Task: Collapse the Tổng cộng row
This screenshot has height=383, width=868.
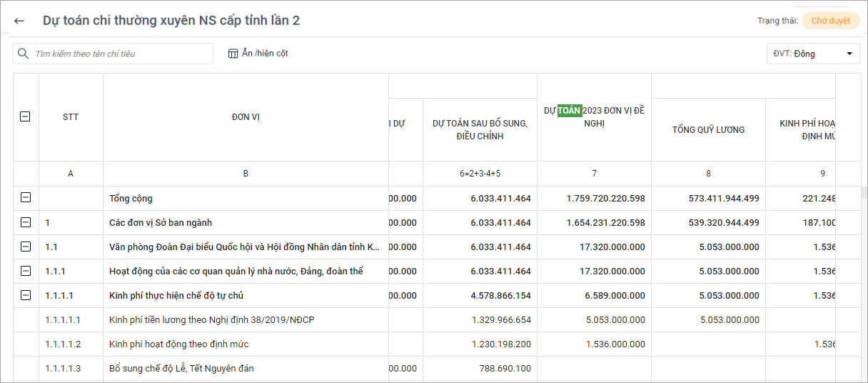Action: [26, 198]
